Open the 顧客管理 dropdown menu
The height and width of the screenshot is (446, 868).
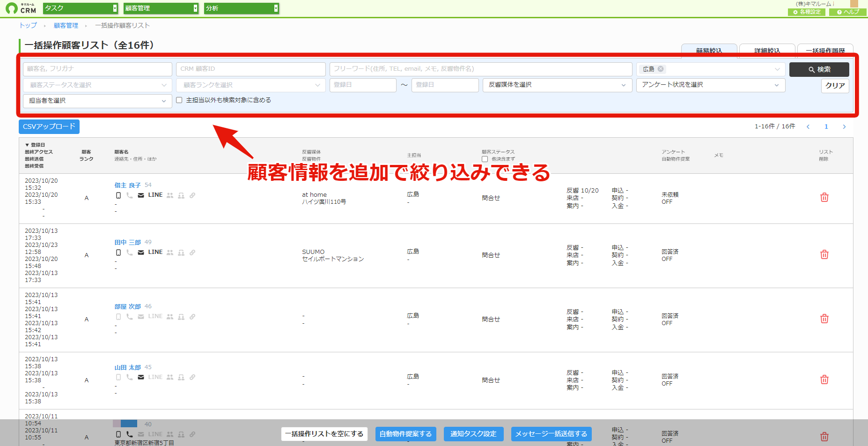point(161,8)
